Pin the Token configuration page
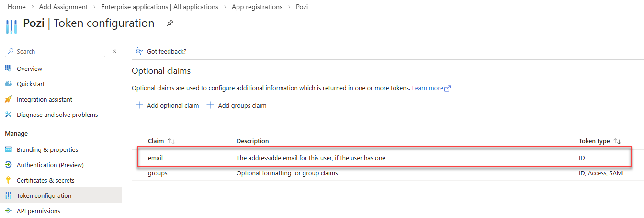The width and height of the screenshot is (644, 218). [x=169, y=23]
